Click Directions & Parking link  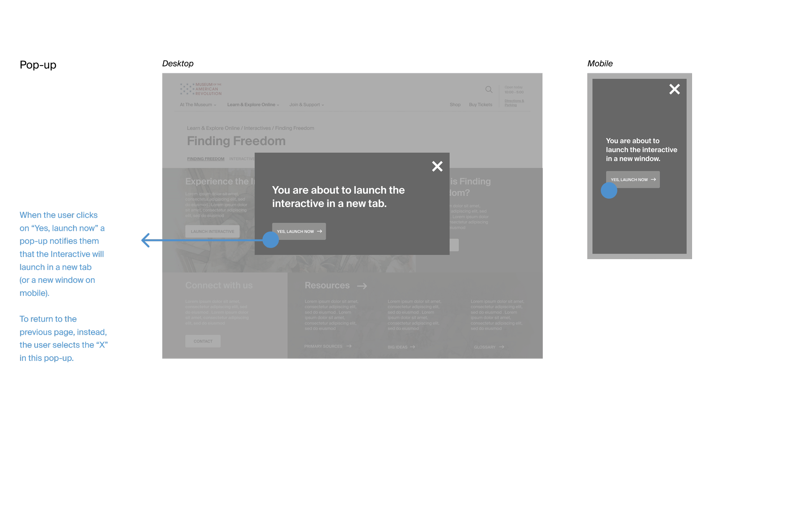click(x=514, y=103)
